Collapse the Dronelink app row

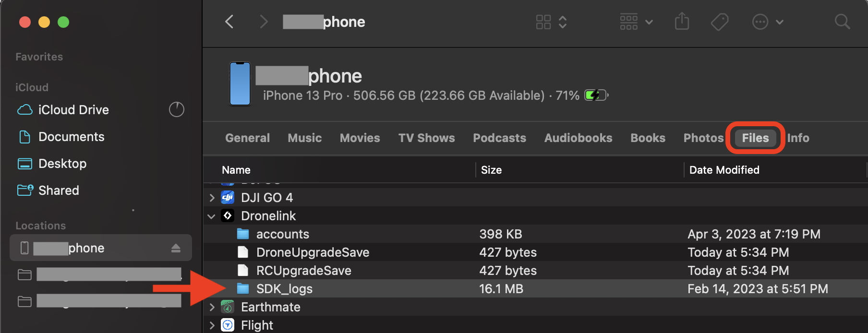[211, 216]
